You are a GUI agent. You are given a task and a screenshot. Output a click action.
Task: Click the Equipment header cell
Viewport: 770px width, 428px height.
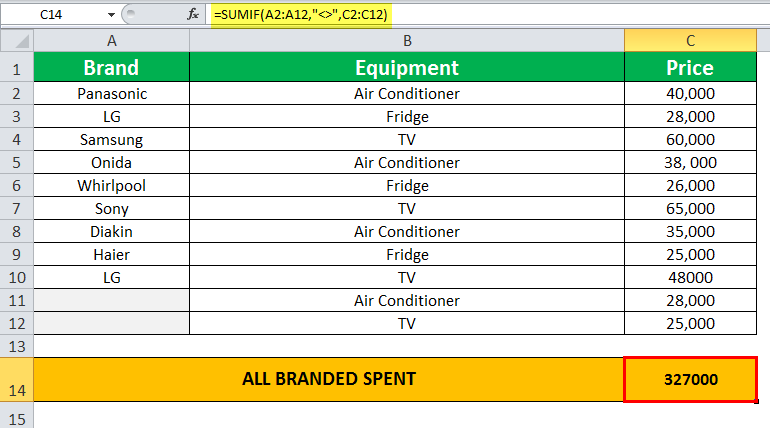(407, 67)
